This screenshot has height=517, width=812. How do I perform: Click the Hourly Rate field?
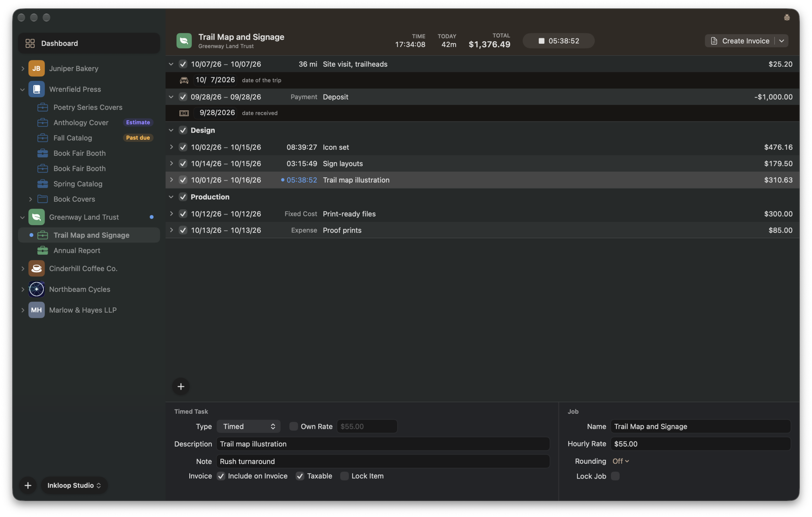tap(701, 444)
